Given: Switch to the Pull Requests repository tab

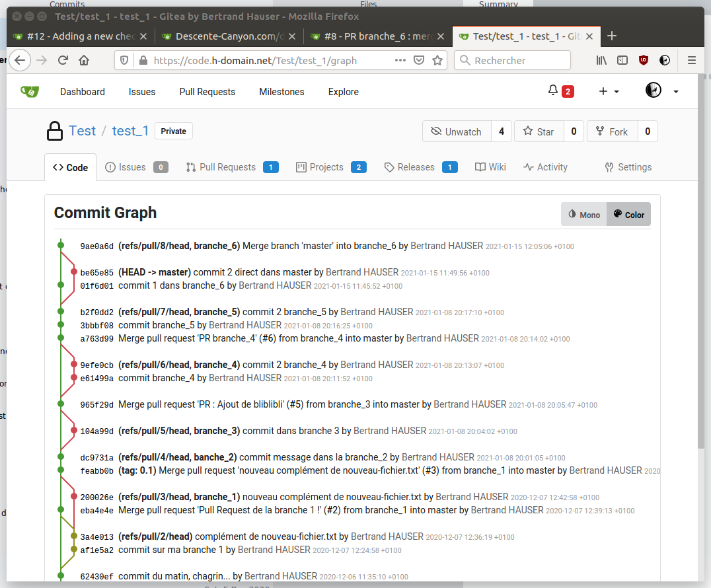Looking at the screenshot, I should pyautogui.click(x=227, y=167).
